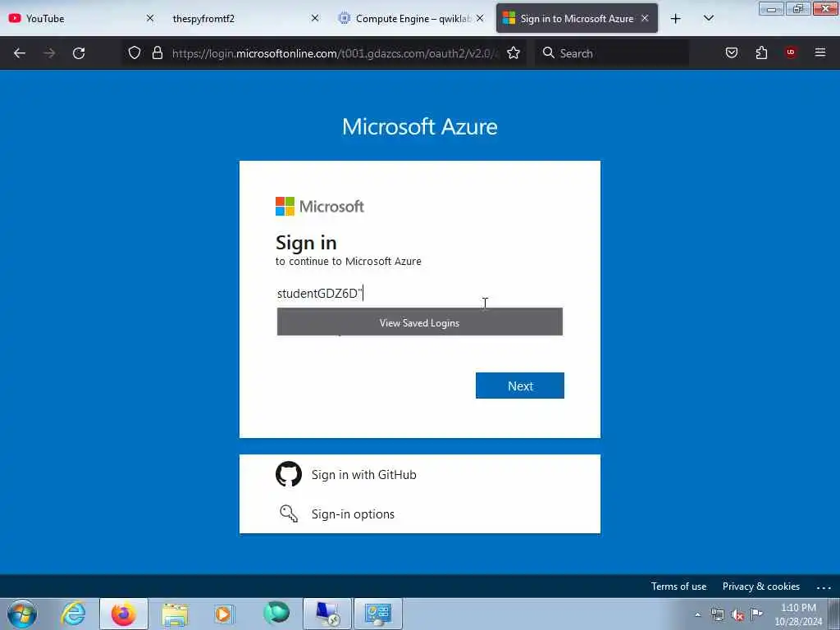Image resolution: width=840 pixels, height=630 pixels.
Task: Click the muted volume tray icon
Action: (x=737, y=614)
